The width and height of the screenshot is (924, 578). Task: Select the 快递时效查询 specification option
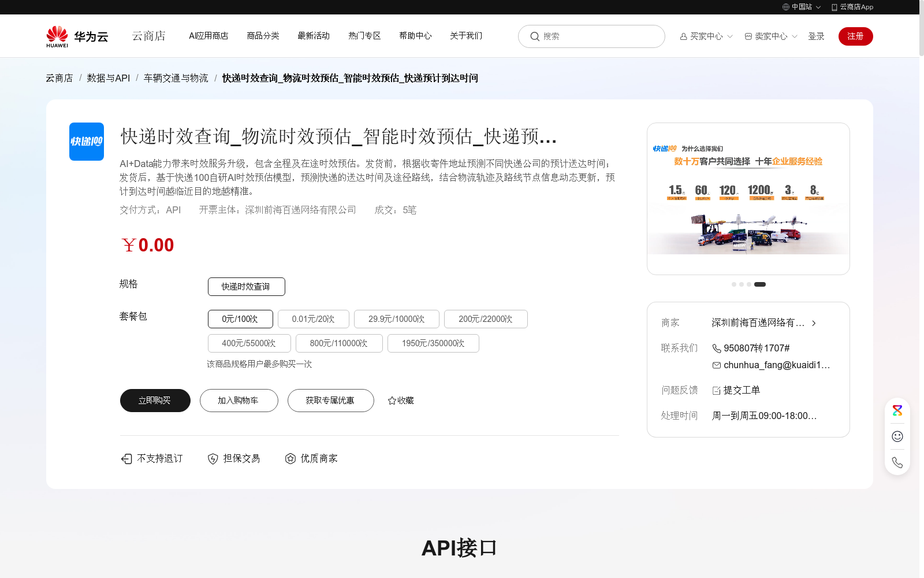246,287
